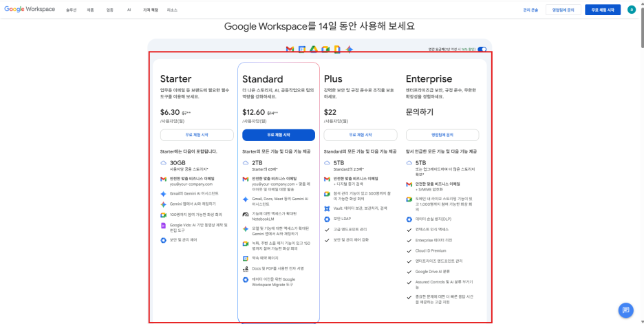
Task: Click the Standard plan heading
Action: [x=262, y=79]
